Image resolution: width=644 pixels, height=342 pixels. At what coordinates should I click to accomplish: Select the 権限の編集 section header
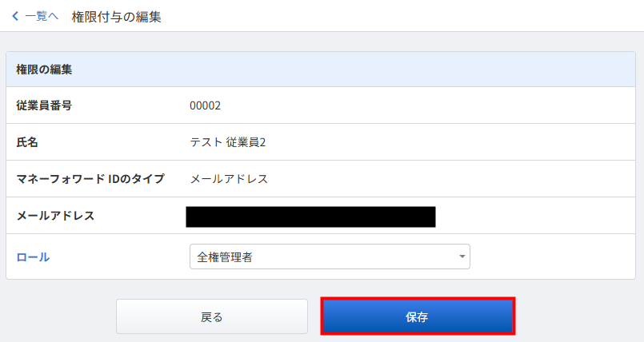click(x=45, y=70)
